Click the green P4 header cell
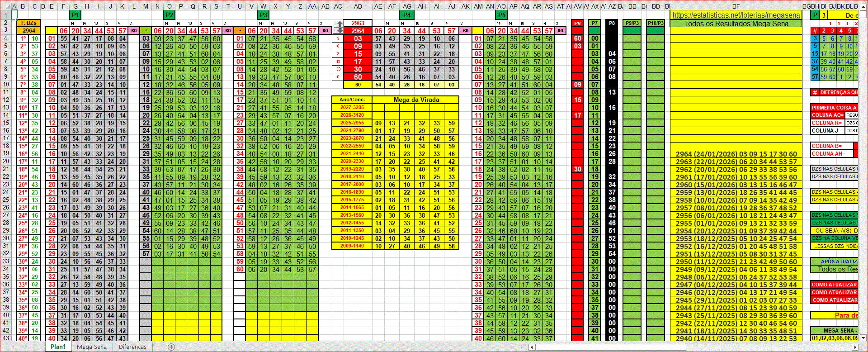The image size is (868, 352). click(407, 15)
